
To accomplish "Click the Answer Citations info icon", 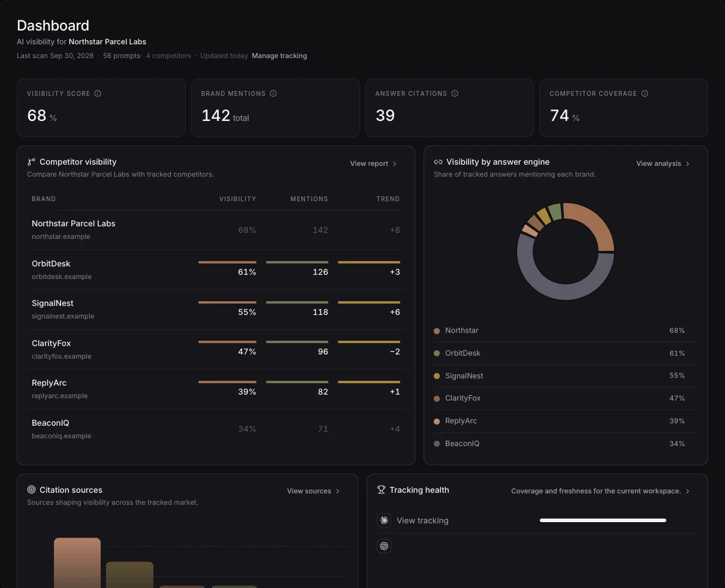I will pos(455,93).
